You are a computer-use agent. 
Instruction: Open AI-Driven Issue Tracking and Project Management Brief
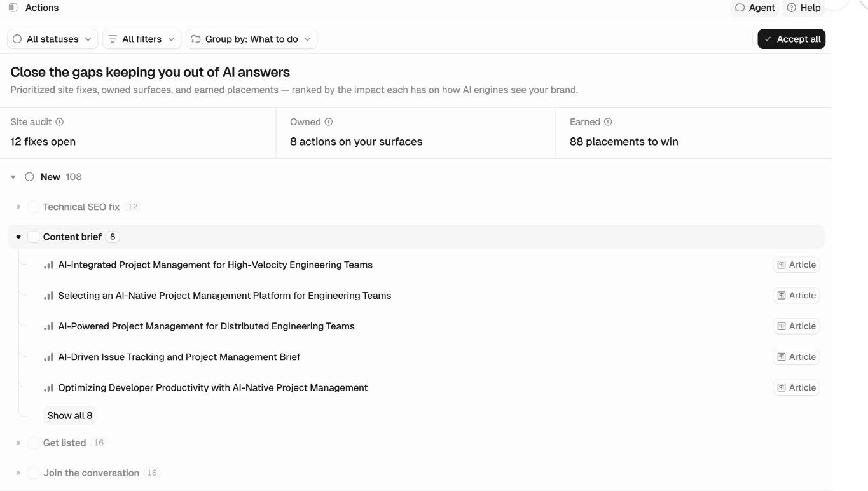point(179,357)
